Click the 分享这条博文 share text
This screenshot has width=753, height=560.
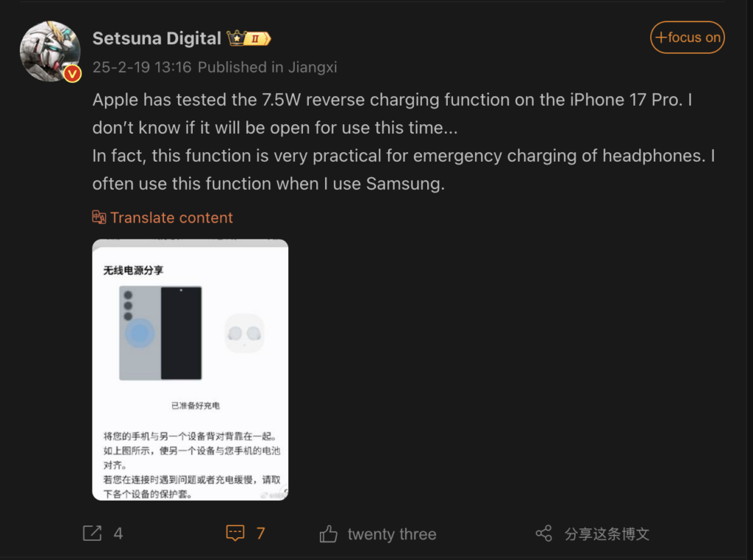point(607,534)
